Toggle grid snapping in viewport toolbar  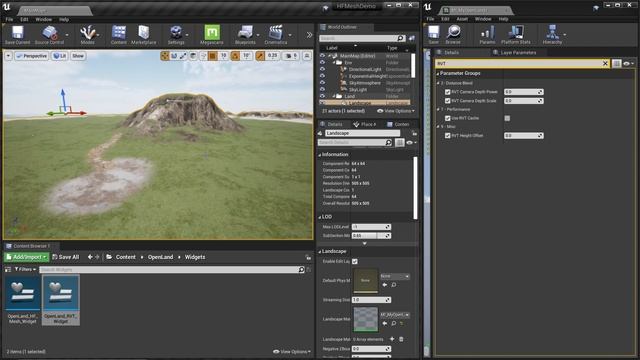click(213, 56)
